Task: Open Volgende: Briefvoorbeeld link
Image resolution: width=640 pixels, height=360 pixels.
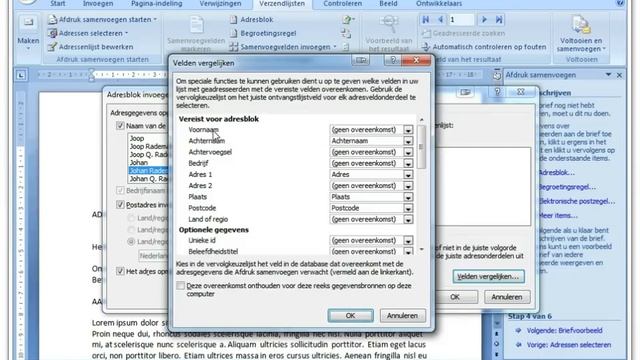Action: [564, 331]
